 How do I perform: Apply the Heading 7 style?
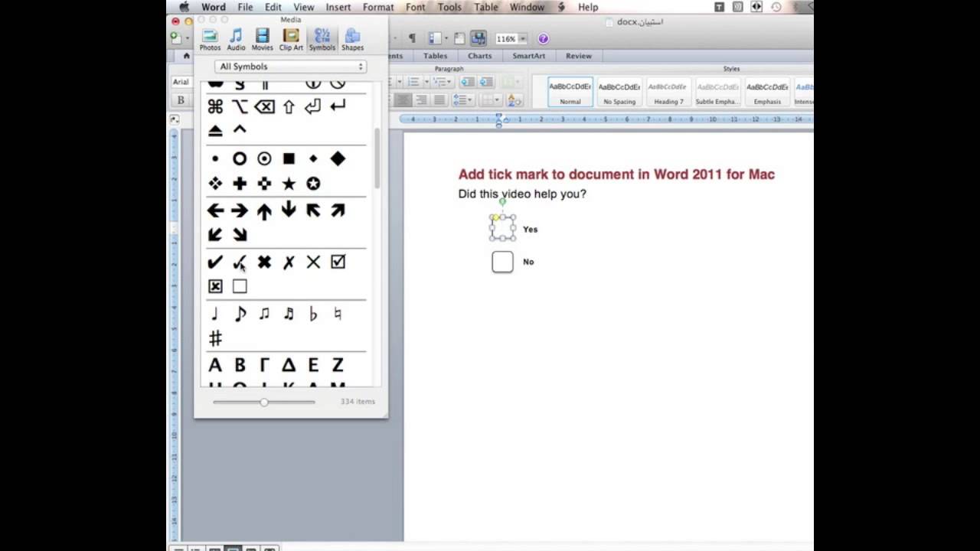tap(668, 93)
